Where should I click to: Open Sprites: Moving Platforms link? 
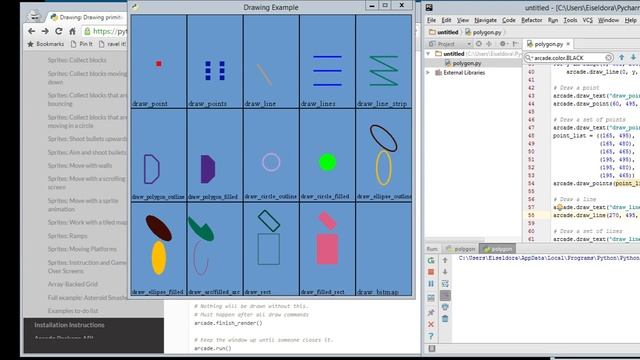(x=82, y=249)
